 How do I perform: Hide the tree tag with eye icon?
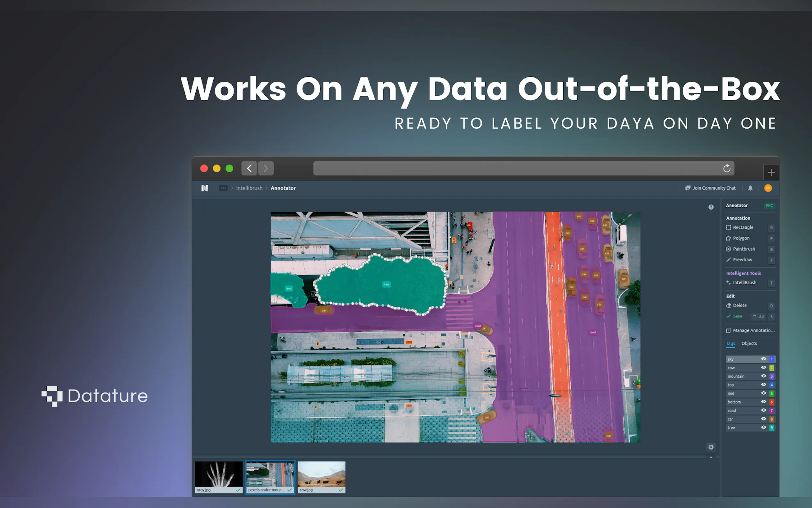(763, 427)
